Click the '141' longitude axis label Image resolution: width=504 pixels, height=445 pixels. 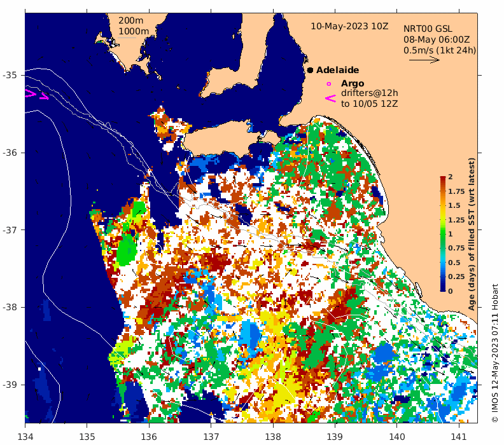pos(459,437)
